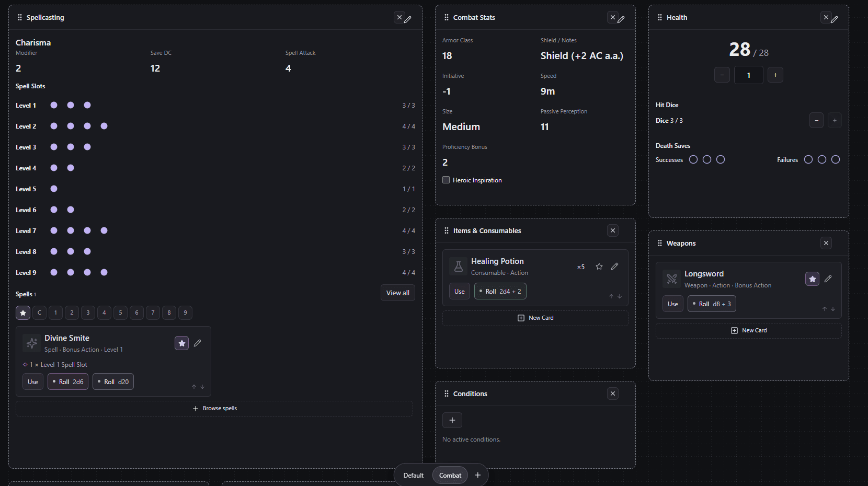Remove the Spellcasting panel with X icon
The height and width of the screenshot is (486, 868).
(399, 17)
